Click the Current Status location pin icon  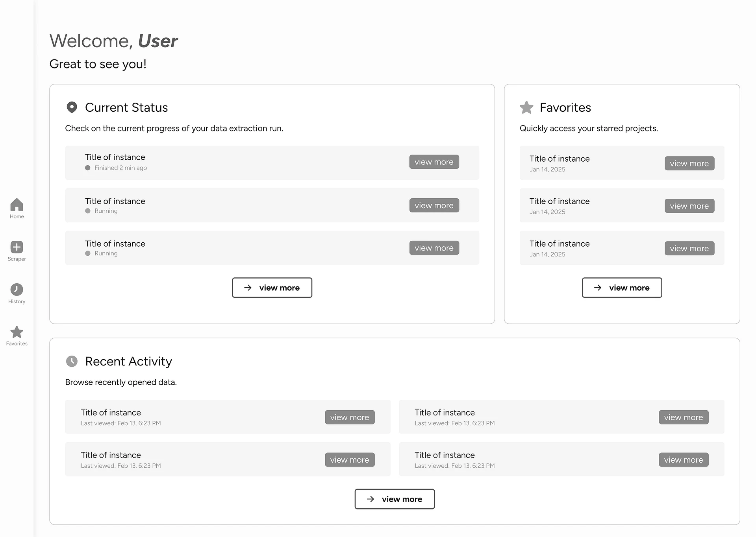click(72, 107)
